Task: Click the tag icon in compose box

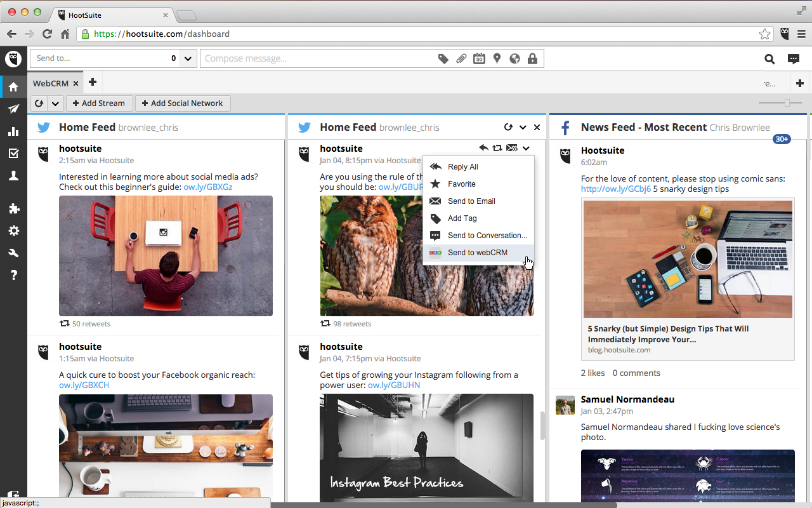Action: (x=443, y=58)
